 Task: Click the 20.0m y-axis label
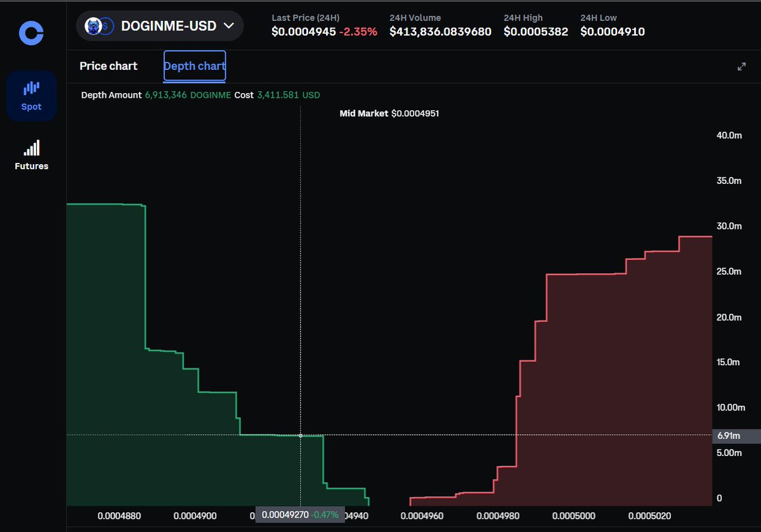728,317
